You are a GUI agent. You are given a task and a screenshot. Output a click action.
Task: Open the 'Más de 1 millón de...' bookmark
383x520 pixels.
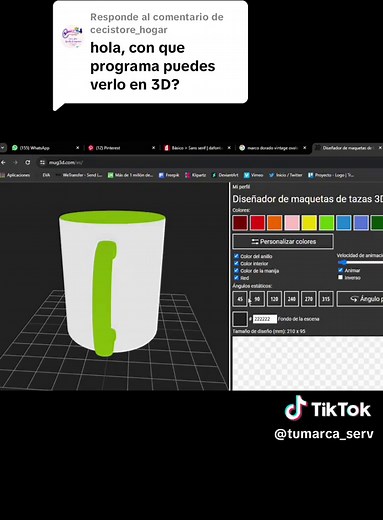[130, 175]
